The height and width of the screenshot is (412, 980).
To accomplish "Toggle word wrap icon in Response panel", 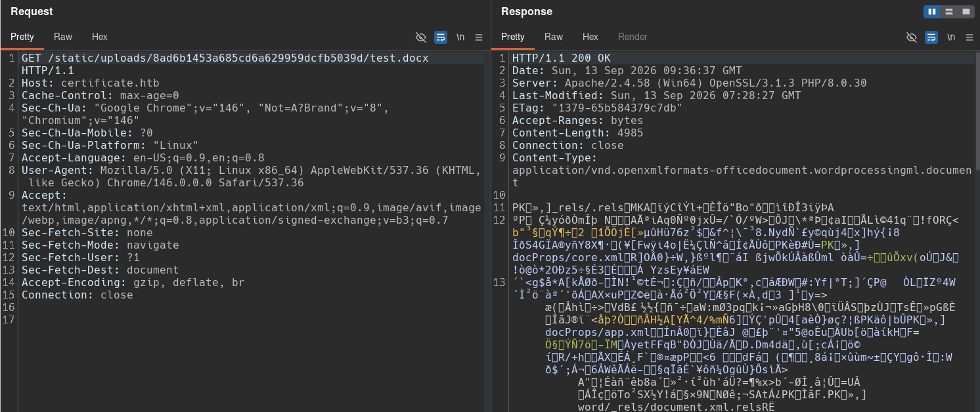I will [931, 37].
